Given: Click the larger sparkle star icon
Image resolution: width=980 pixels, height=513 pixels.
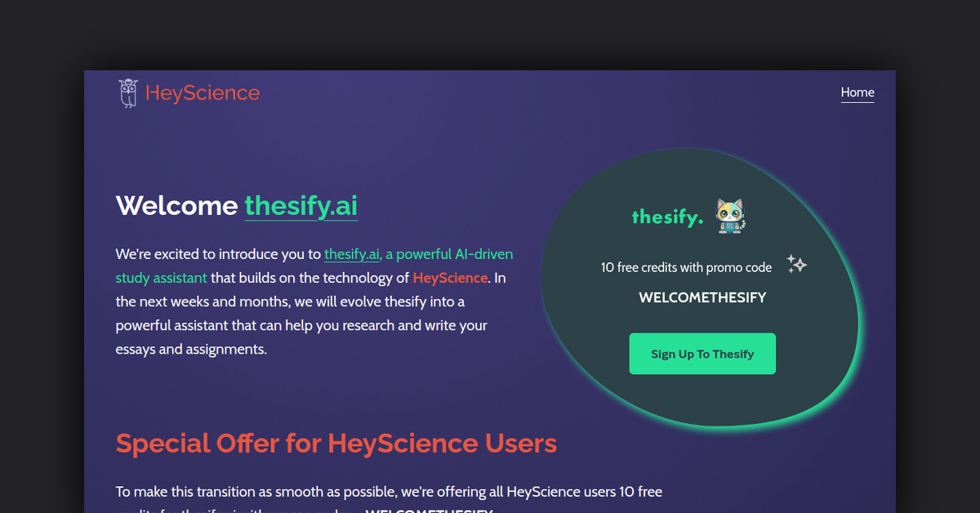Looking at the screenshot, I should pos(800,264).
